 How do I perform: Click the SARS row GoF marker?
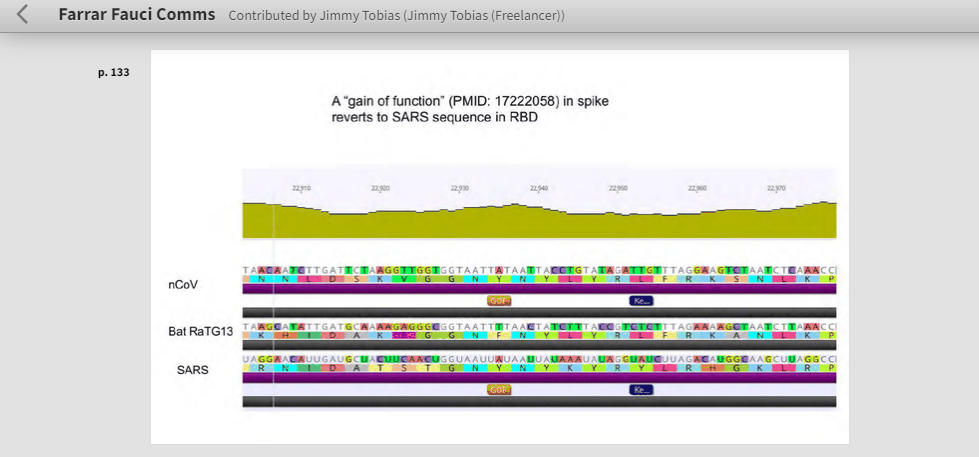coord(499,390)
